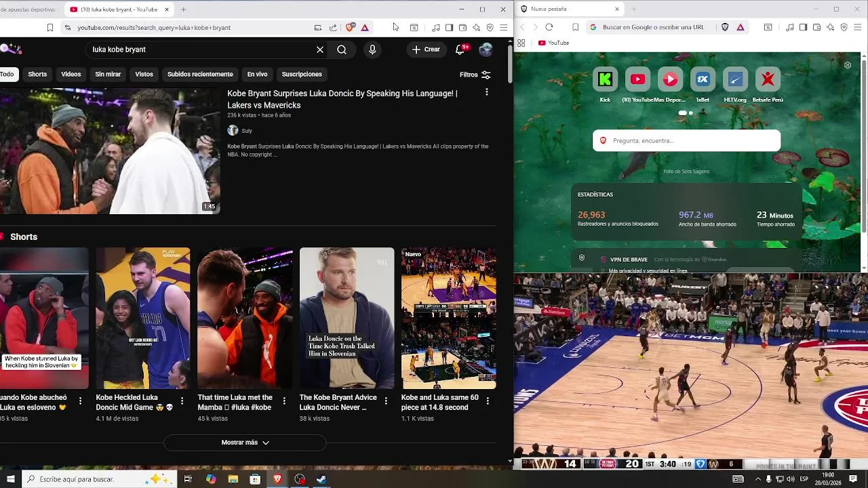Click the VPN DE BRAVE label
Image resolution: width=868 pixels, height=488 pixels.
tap(629, 260)
